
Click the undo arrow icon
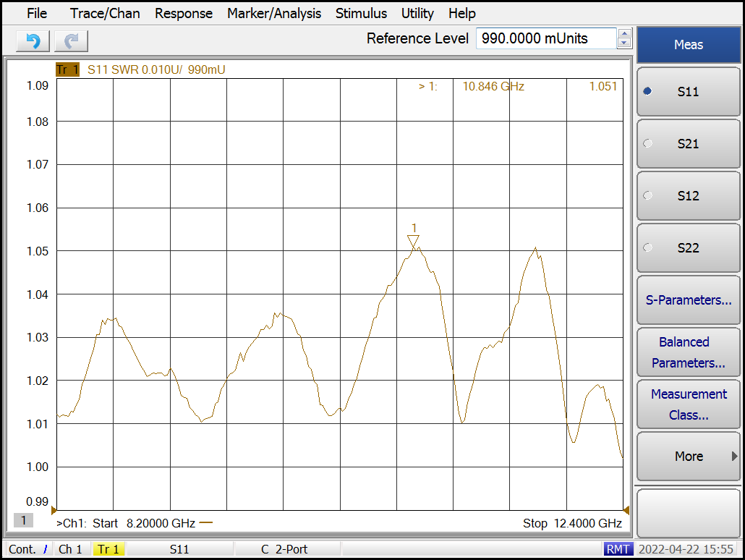(x=33, y=41)
